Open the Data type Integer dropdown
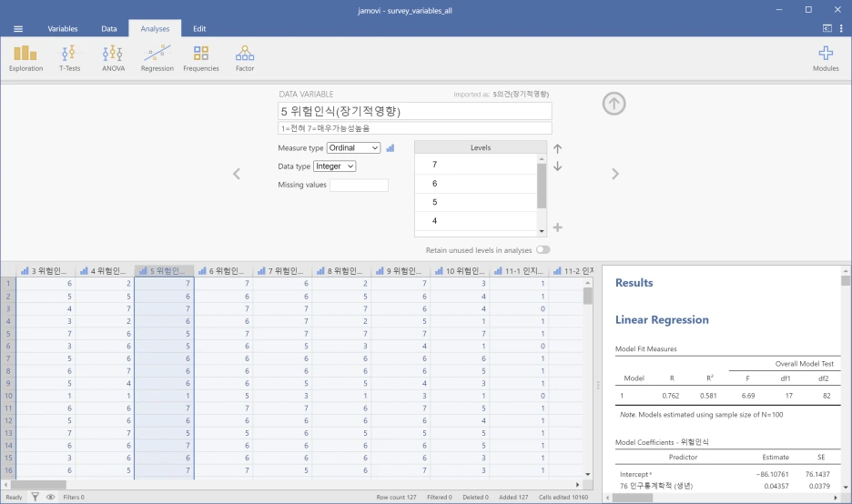 coord(335,166)
